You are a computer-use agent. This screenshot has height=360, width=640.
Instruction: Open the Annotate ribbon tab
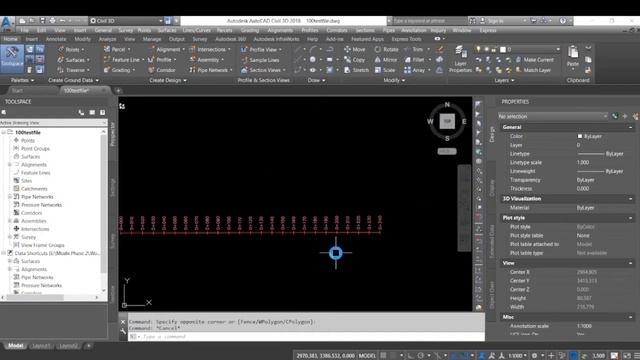(56, 39)
